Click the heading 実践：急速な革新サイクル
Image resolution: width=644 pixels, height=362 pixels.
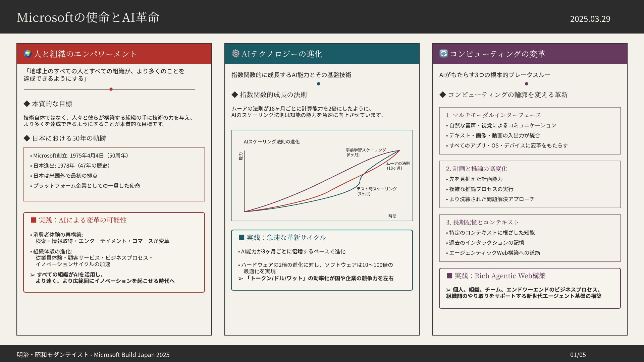pyautogui.click(x=282, y=238)
